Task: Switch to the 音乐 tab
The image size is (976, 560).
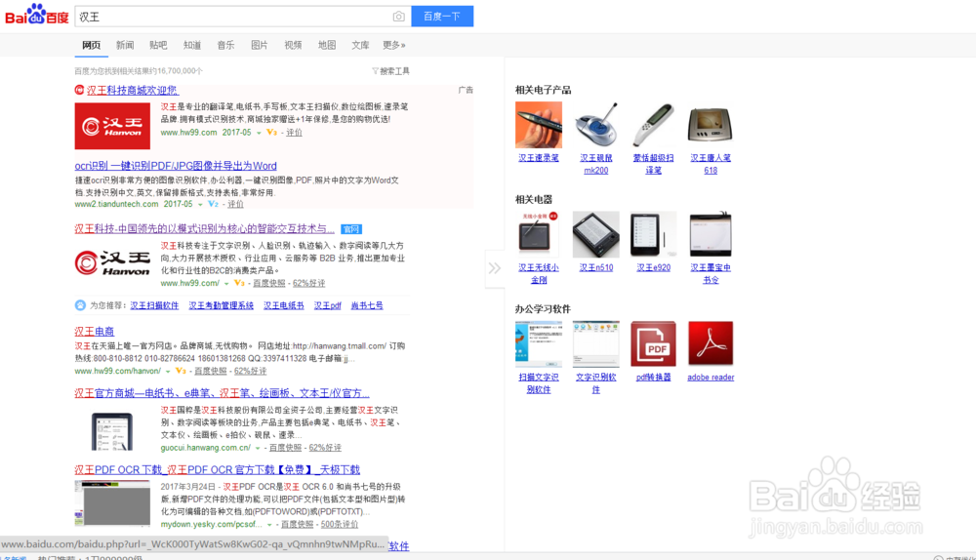Action: (x=226, y=45)
